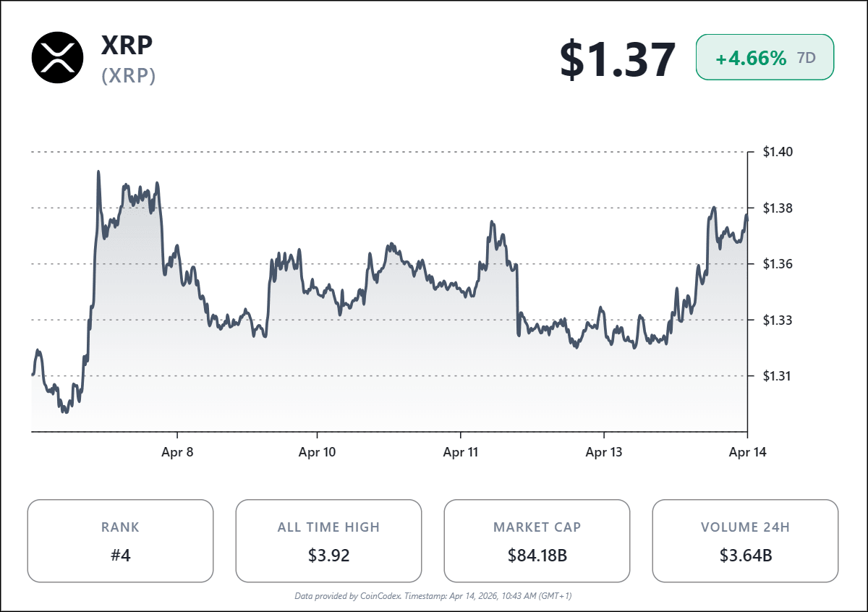Click the Volume 24H card
Image resolution: width=868 pixels, height=612 pixels.
click(745, 540)
